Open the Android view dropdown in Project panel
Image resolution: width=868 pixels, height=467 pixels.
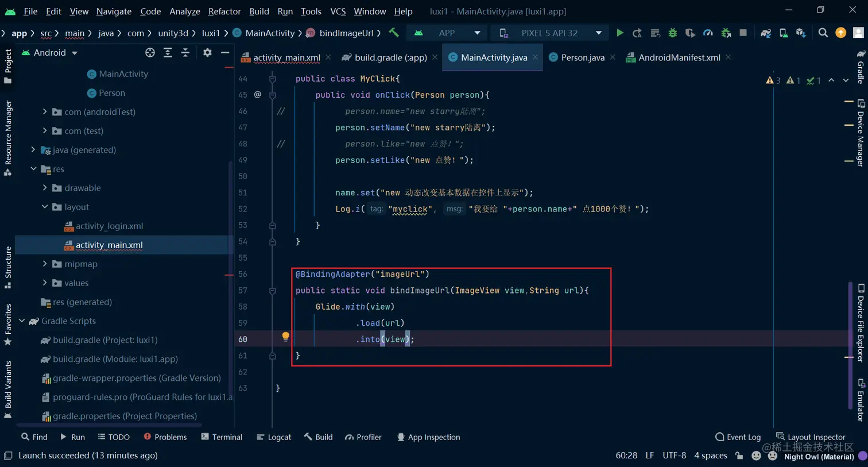tap(49, 52)
